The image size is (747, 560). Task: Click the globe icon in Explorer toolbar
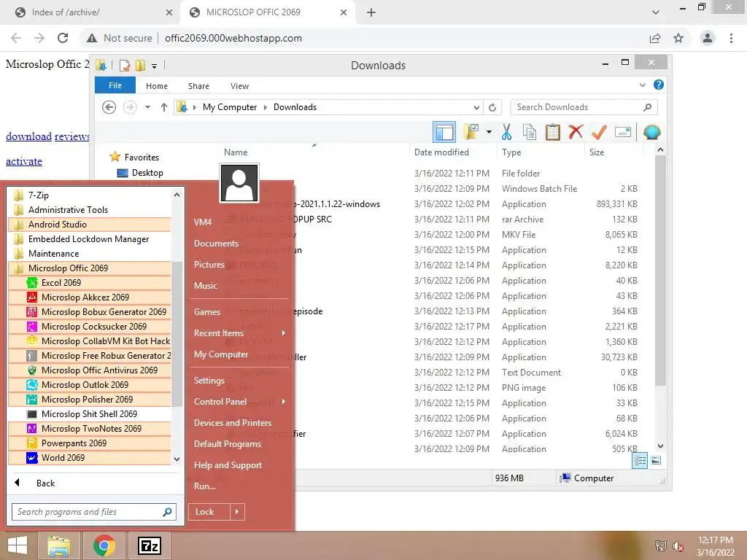click(x=651, y=132)
